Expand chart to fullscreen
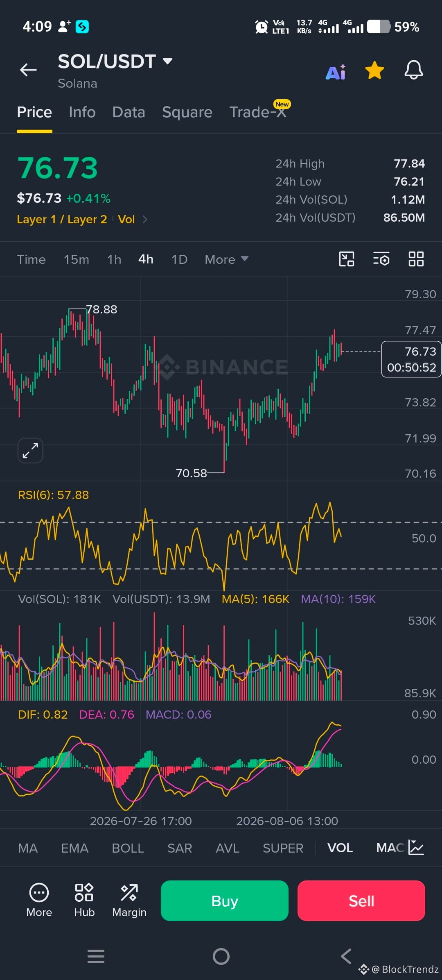This screenshot has height=980, width=442. [30, 450]
